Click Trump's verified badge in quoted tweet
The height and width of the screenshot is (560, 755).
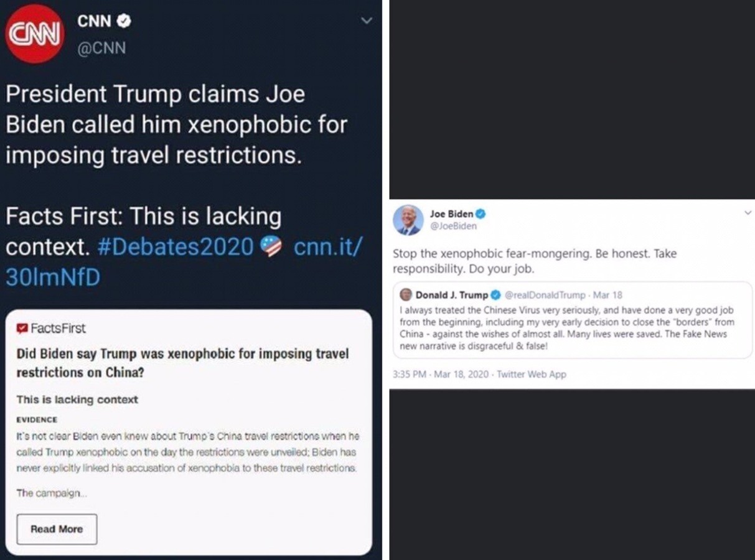pyautogui.click(x=496, y=294)
